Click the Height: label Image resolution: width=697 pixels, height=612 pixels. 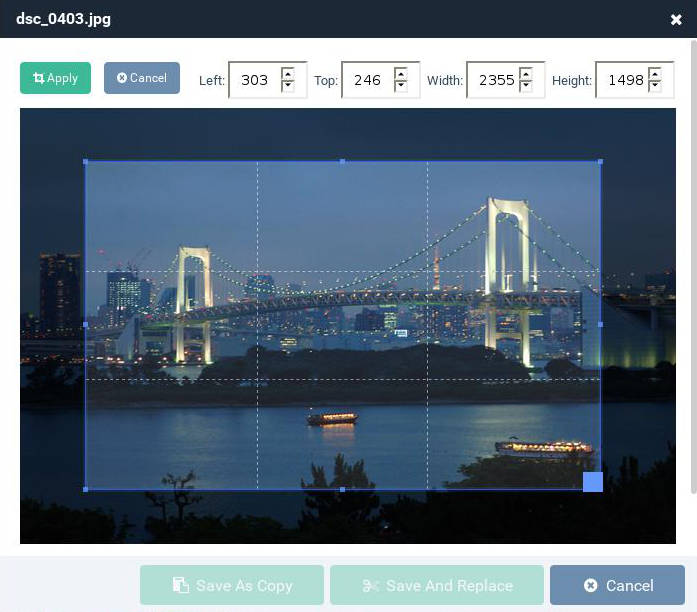572,80
